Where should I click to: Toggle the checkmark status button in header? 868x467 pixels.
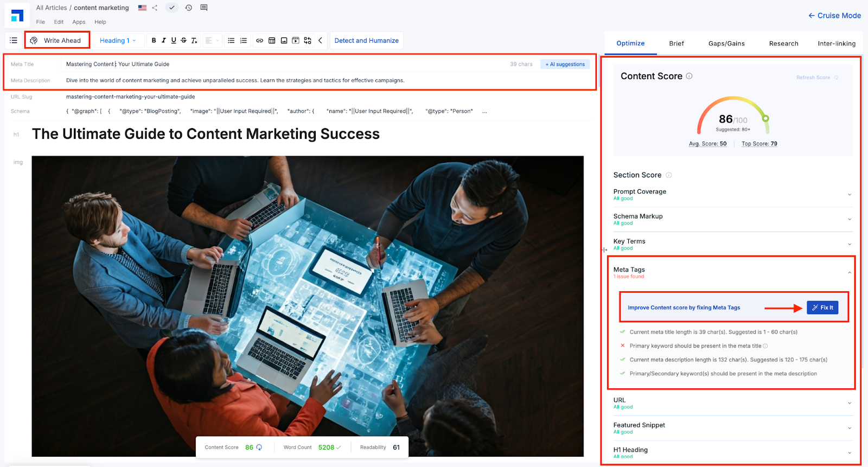point(171,8)
